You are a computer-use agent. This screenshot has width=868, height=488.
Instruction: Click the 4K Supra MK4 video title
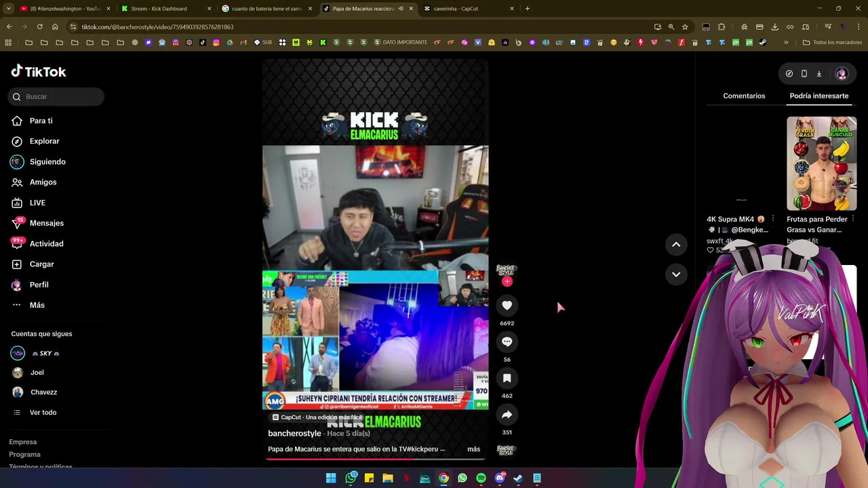tap(737, 224)
